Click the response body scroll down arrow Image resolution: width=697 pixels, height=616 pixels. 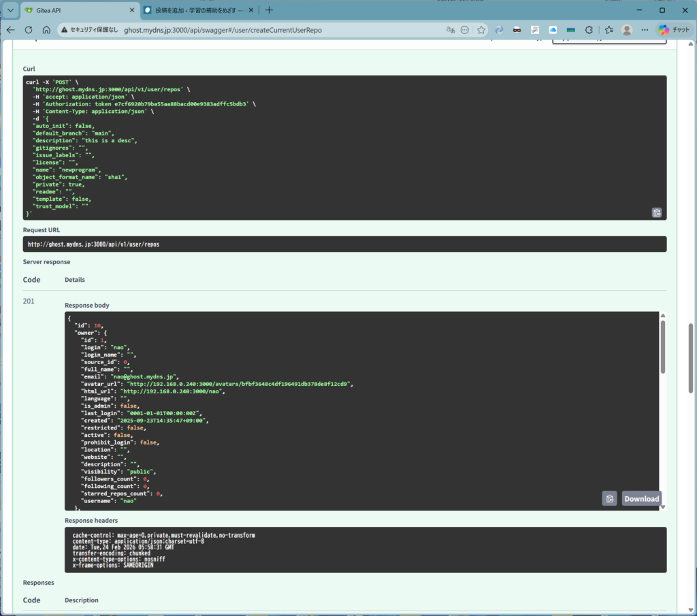point(663,506)
